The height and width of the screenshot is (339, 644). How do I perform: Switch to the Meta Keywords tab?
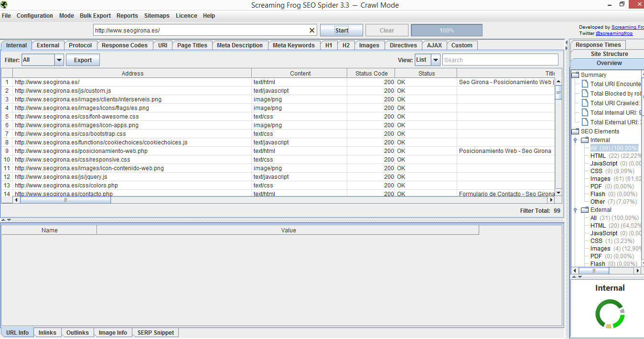[294, 45]
